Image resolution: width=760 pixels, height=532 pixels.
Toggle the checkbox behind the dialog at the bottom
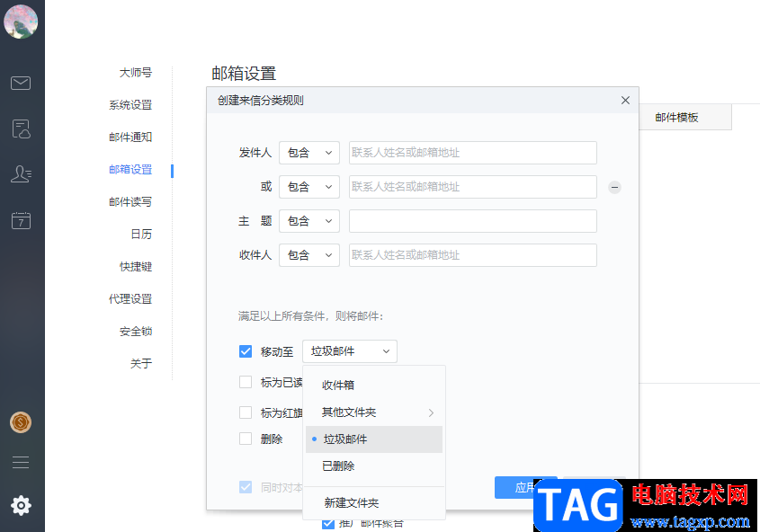pos(328,523)
